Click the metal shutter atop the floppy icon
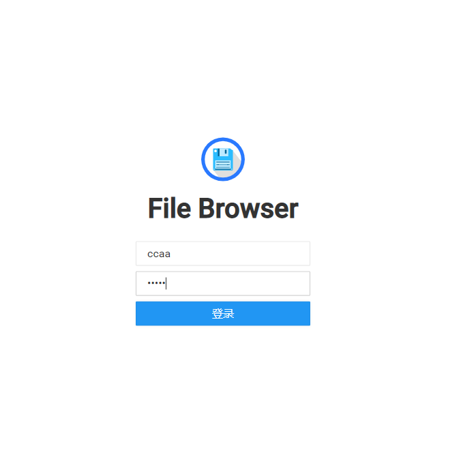 (224, 152)
